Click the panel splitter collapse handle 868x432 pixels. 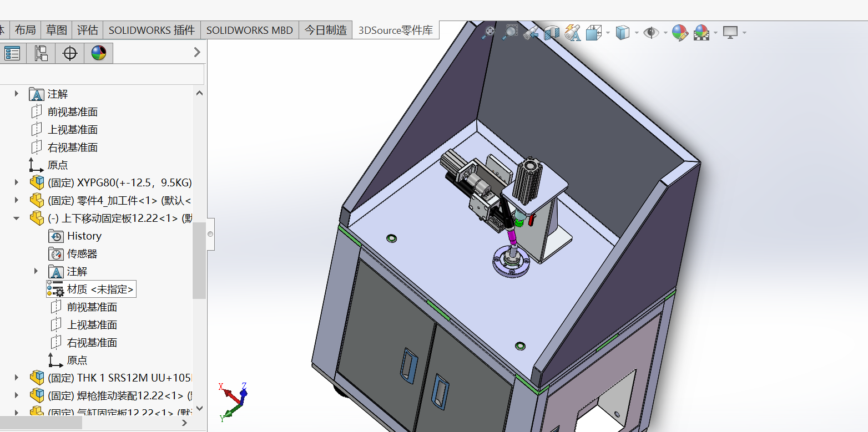210,235
